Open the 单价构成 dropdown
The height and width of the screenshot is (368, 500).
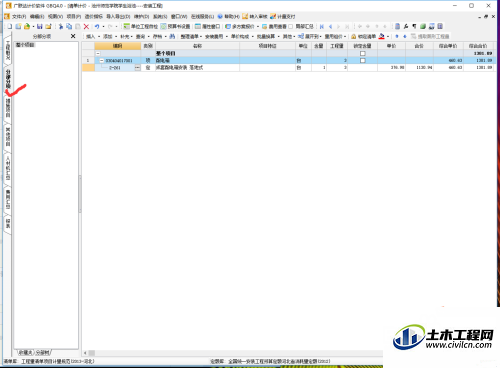click(242, 36)
